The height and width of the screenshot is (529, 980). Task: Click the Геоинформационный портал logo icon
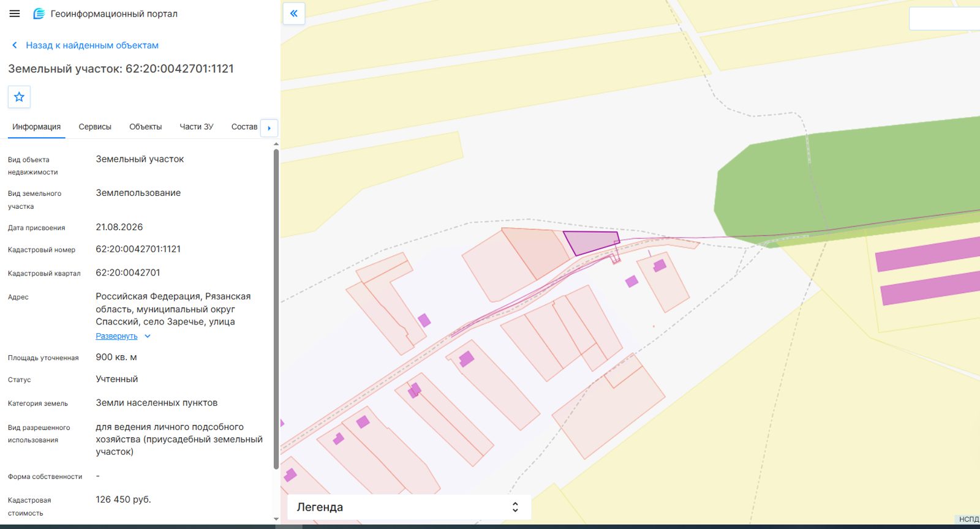pos(39,13)
